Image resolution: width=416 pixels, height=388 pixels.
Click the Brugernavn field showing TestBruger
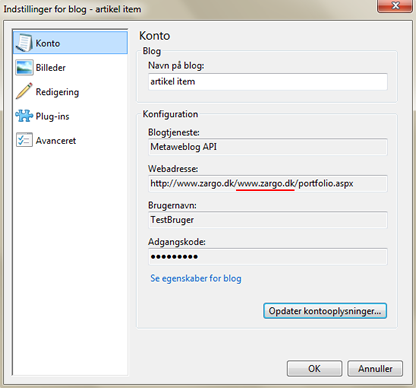pyautogui.click(x=268, y=220)
